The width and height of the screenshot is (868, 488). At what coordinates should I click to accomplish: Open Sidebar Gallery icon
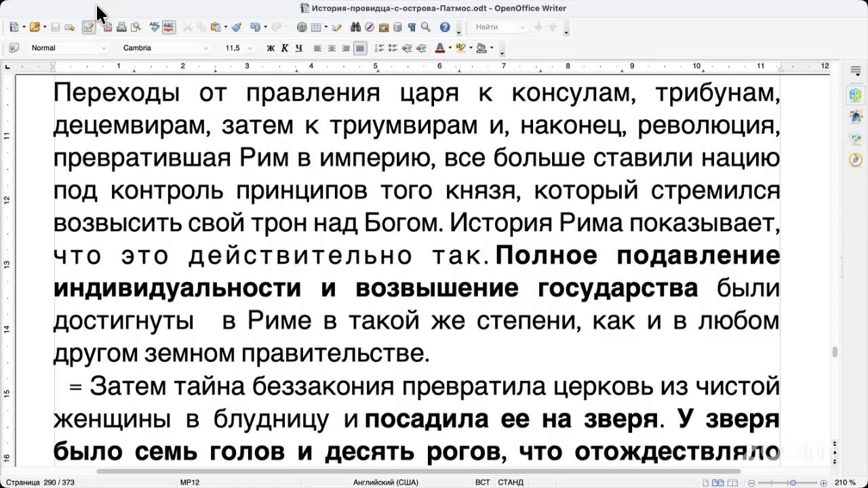pyautogui.click(x=856, y=139)
